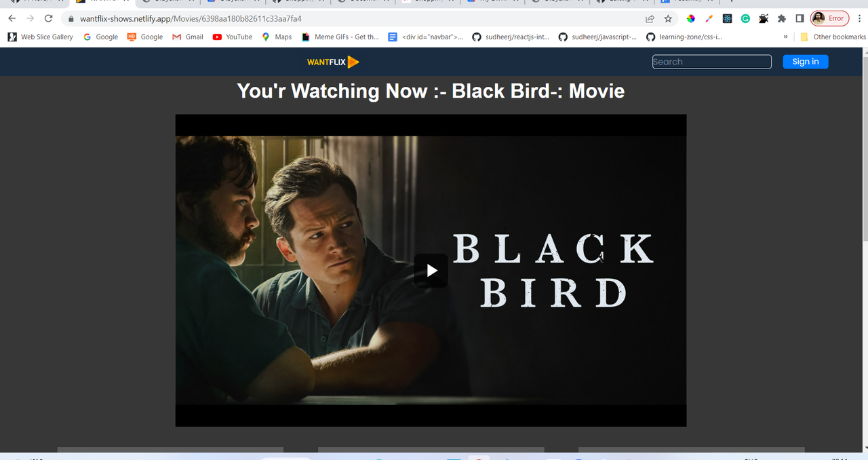Screen dimensions: 868x460
Task: Open the Gmail bookmark
Action: point(188,37)
